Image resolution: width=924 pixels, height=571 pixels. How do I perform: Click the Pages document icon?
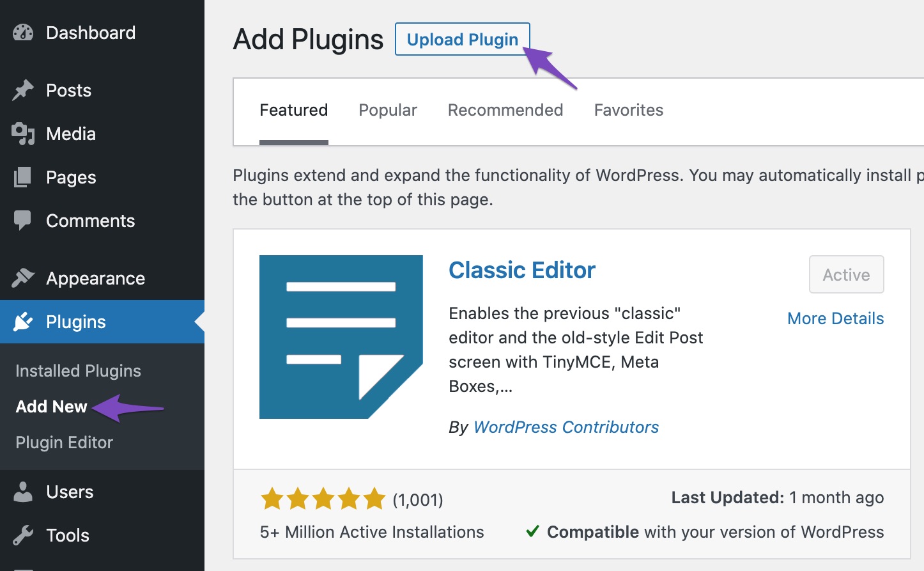[x=22, y=177]
